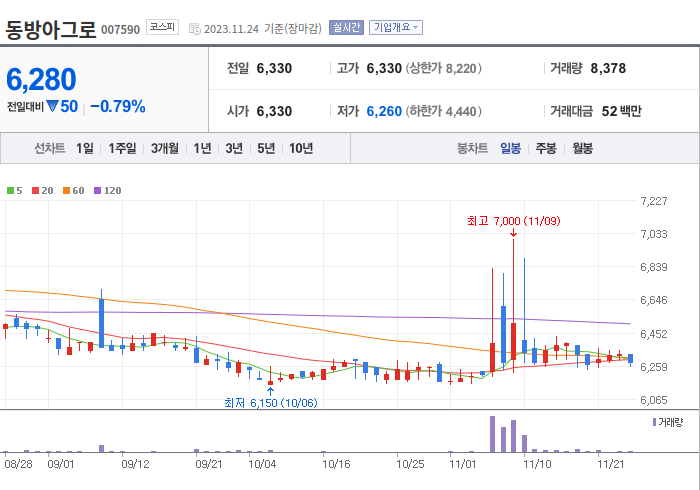Screen dimensions: 700x490
Task: Click the 상한가 8,220 text
Action: [444, 68]
